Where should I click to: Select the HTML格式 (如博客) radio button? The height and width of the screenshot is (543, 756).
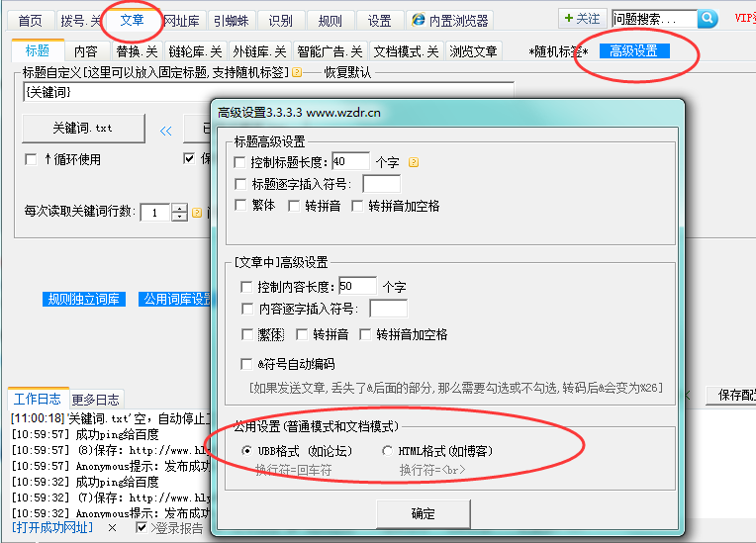pyautogui.click(x=387, y=451)
